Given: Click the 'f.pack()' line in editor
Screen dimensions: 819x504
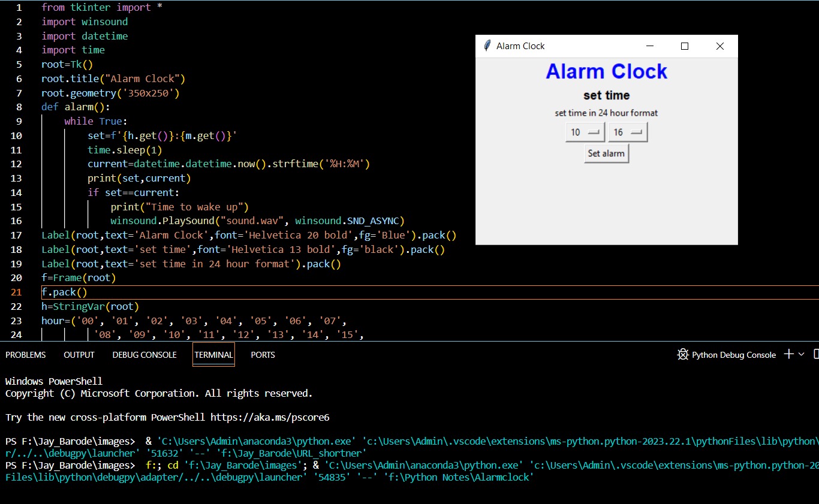Looking at the screenshot, I should 64,292.
